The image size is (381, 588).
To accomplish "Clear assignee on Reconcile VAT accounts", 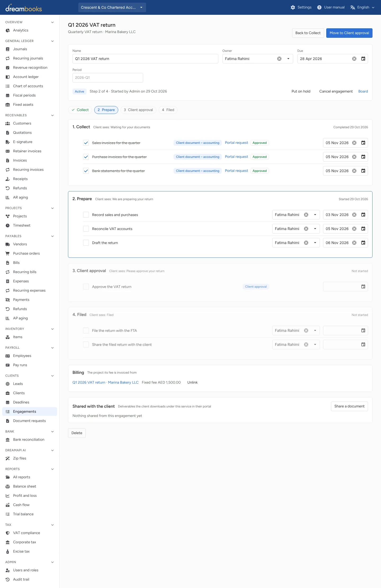I will pyautogui.click(x=306, y=229).
